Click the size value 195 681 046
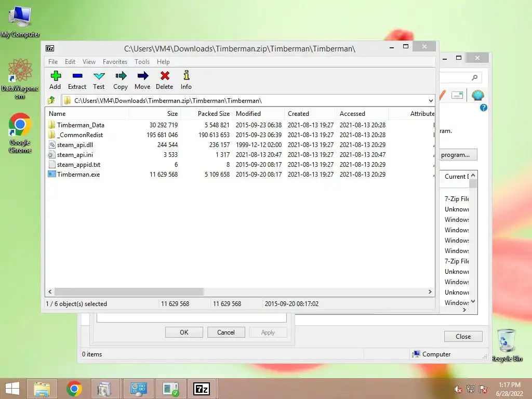The image size is (532, 399). pyautogui.click(x=162, y=135)
